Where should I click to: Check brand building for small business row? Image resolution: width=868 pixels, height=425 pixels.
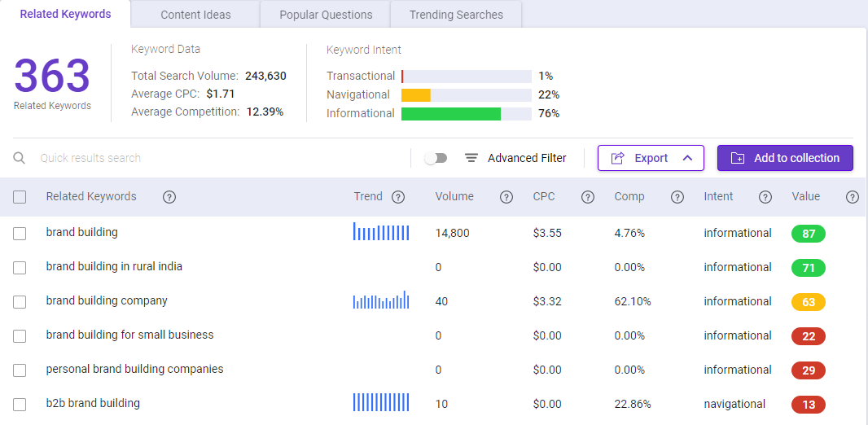pos(20,336)
